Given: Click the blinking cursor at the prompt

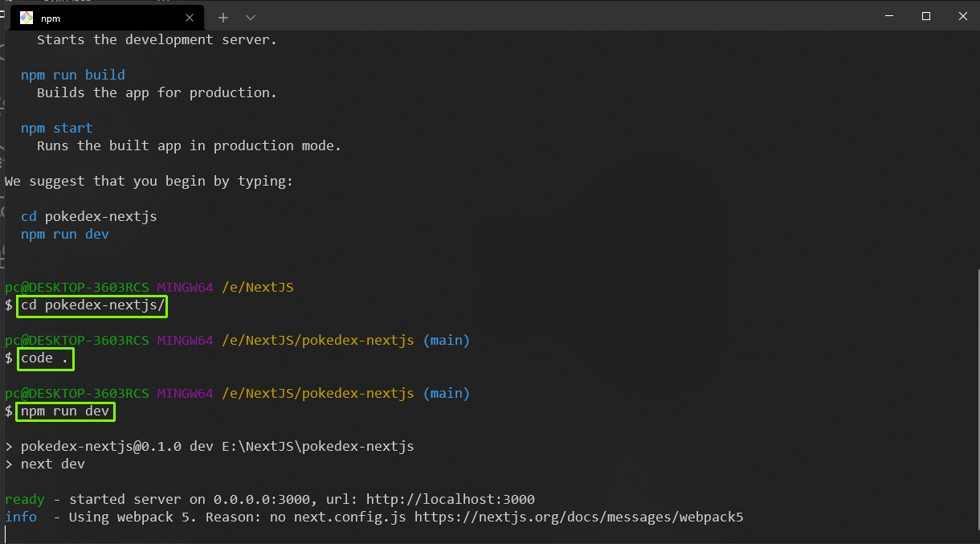Looking at the screenshot, I should click(7, 533).
